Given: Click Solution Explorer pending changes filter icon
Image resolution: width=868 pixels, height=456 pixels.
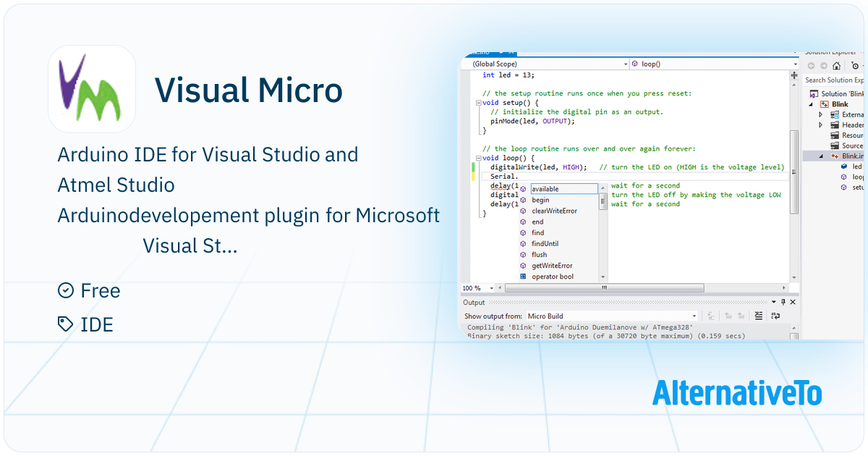Looking at the screenshot, I should click(855, 65).
